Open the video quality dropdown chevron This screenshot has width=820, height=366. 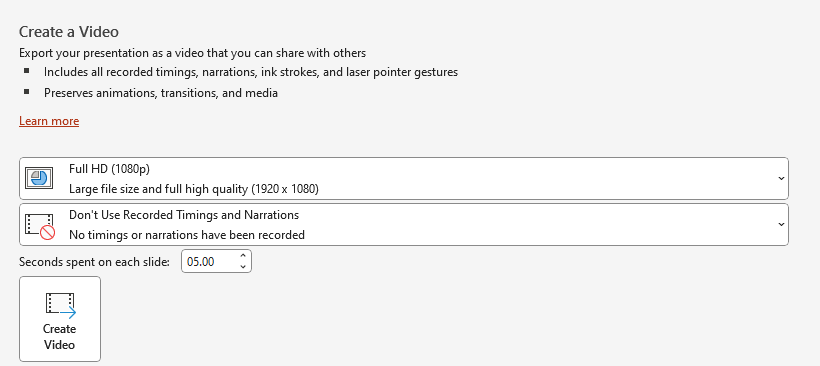point(781,178)
